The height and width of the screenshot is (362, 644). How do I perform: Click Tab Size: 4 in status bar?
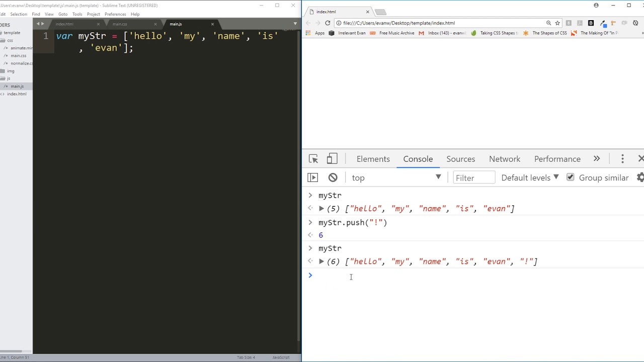tap(246, 357)
